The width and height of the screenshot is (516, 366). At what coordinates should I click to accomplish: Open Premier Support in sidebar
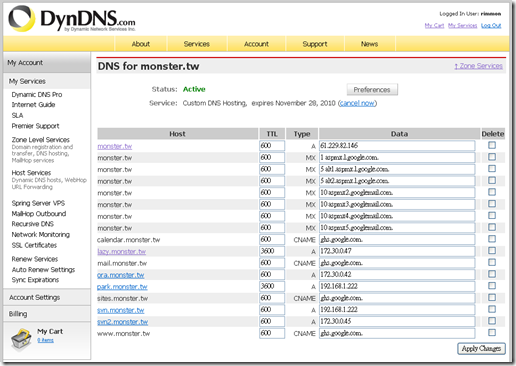click(35, 126)
